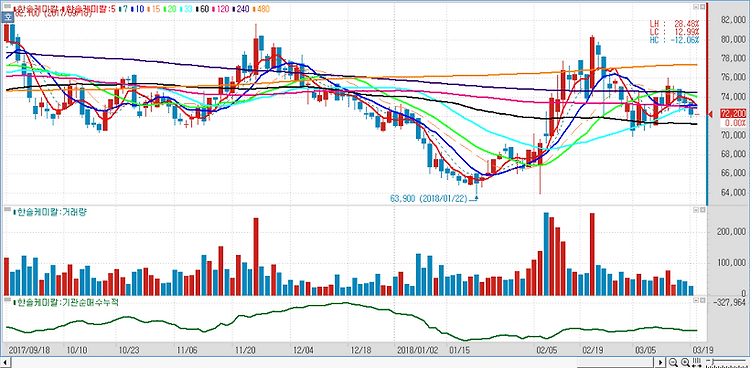Close the 기관순매수누적 pane
Image resolution: width=750 pixels, height=368 pixels.
coord(702,300)
